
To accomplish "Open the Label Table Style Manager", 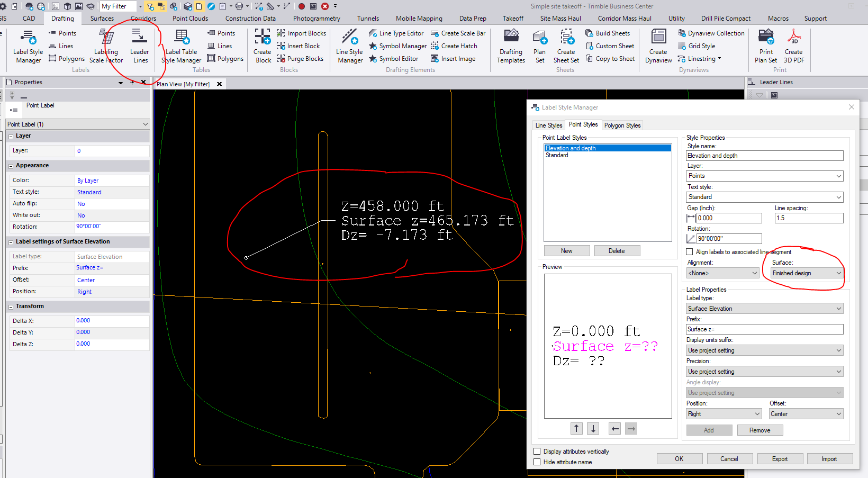I will (x=180, y=47).
